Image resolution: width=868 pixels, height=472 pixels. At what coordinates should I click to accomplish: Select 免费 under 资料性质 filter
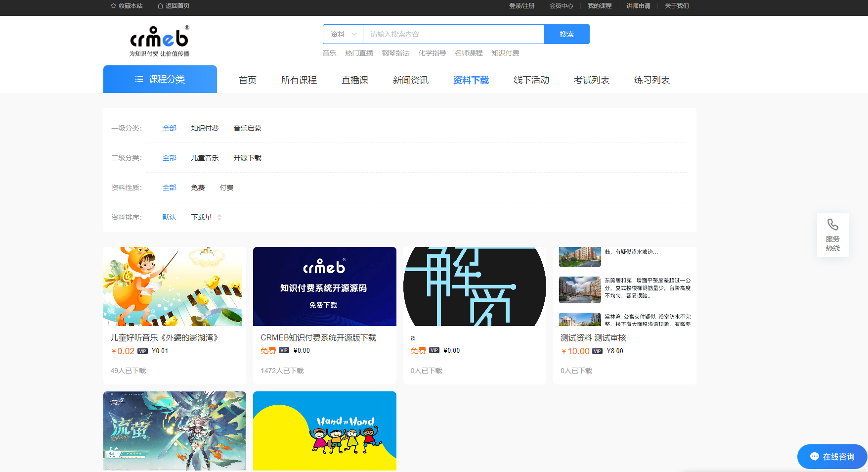point(198,188)
